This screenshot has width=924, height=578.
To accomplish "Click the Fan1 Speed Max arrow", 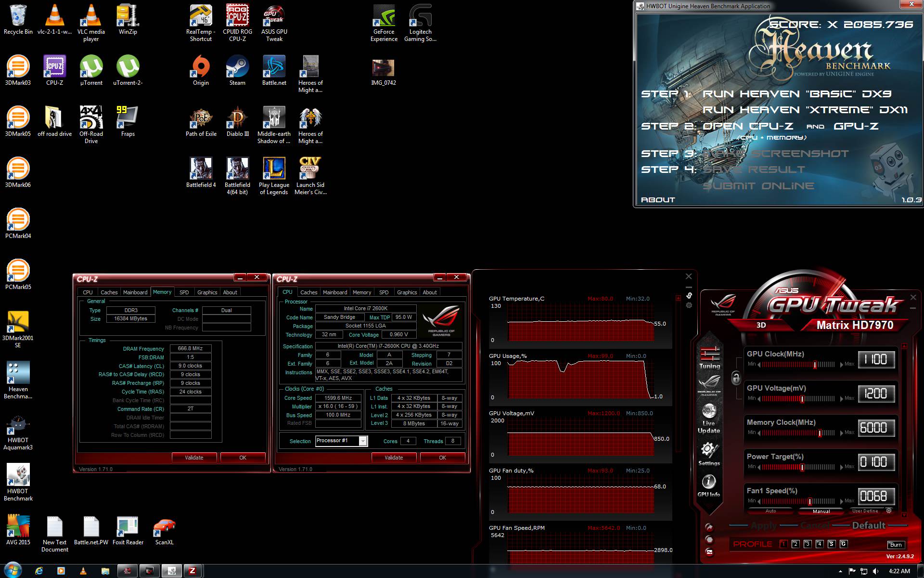I will tap(842, 501).
